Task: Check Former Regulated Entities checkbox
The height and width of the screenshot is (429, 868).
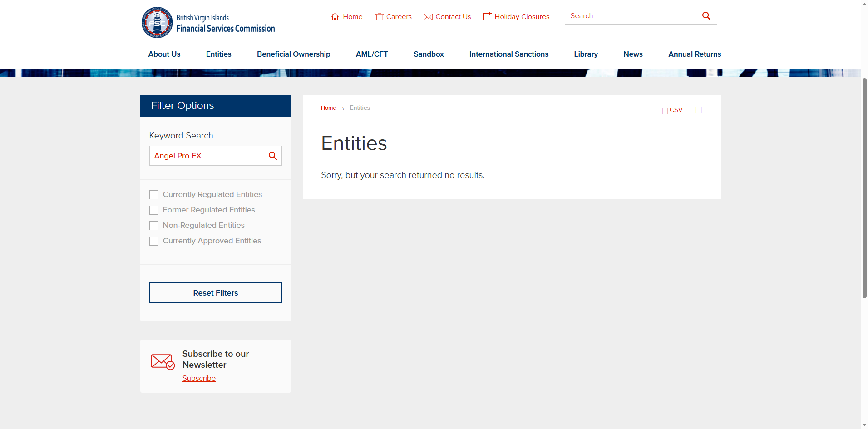Action: (x=154, y=210)
